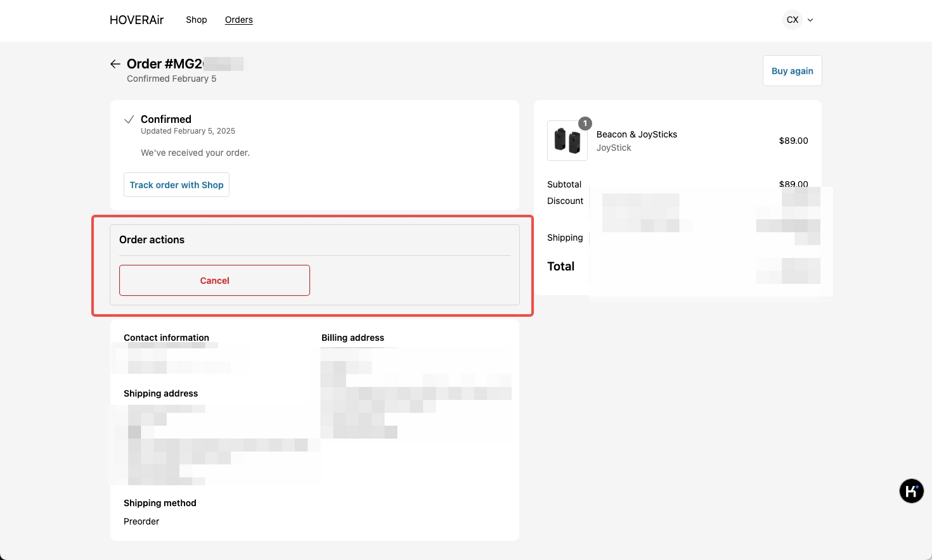Click the Confirmed checkmark icon

129,119
